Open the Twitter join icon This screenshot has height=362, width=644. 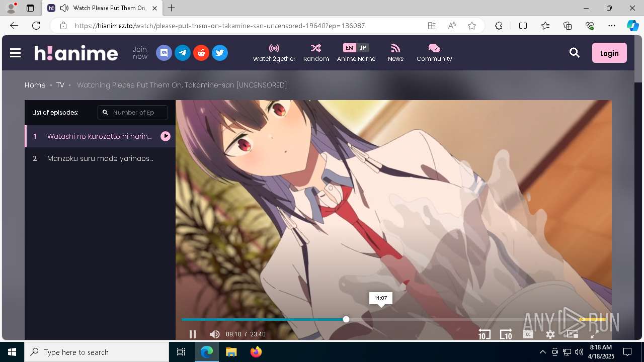point(220,53)
